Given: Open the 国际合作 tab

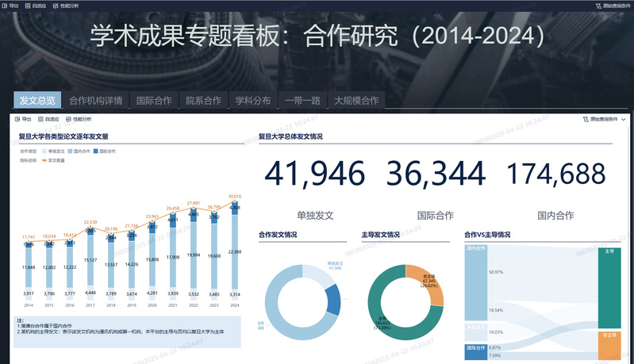Looking at the screenshot, I should pos(154,101).
